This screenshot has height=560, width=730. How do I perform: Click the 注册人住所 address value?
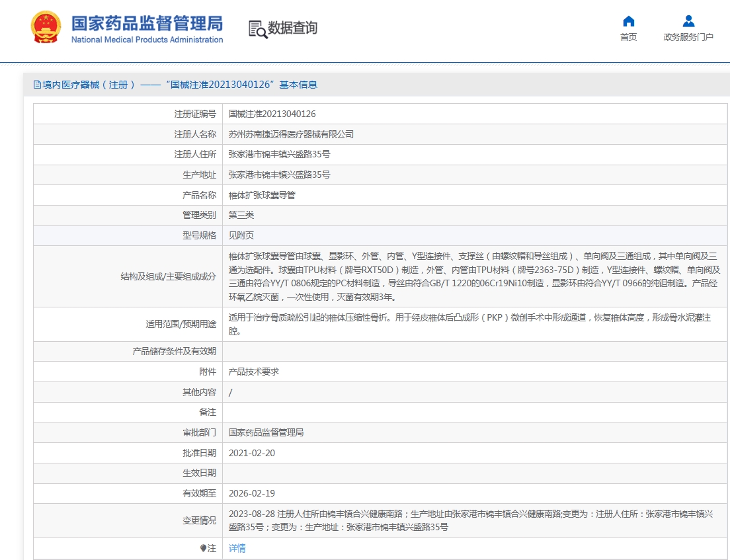click(x=279, y=155)
